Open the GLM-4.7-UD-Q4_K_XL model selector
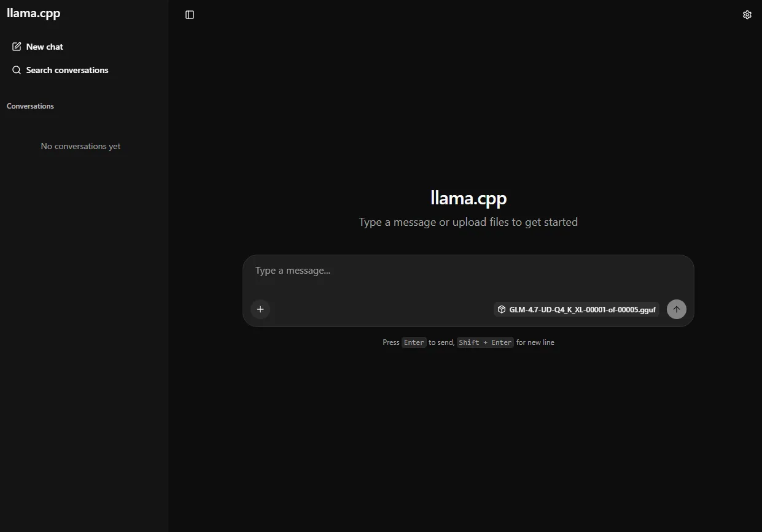This screenshot has height=532, width=762. coord(577,309)
